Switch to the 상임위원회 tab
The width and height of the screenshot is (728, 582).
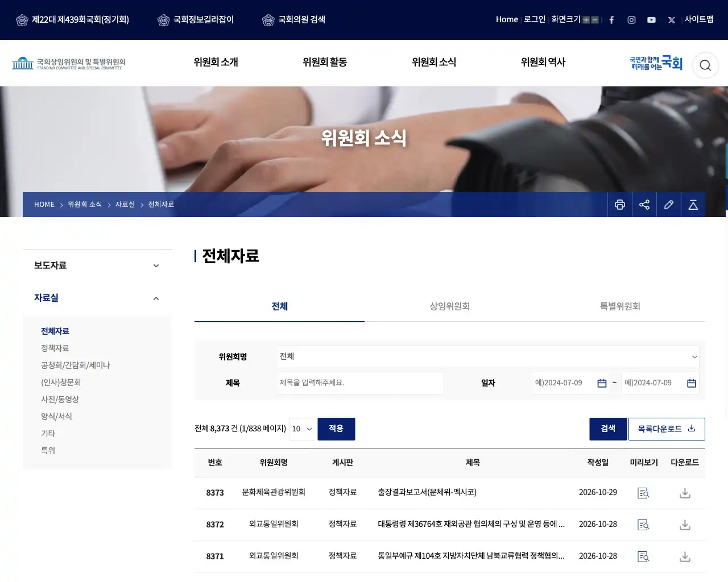(449, 306)
